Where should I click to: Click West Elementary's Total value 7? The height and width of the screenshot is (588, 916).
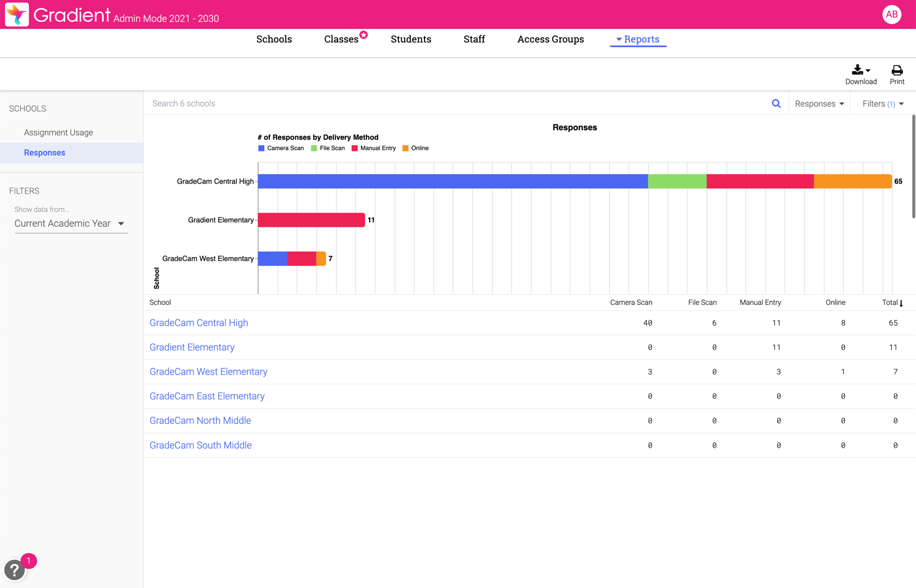pyautogui.click(x=895, y=372)
